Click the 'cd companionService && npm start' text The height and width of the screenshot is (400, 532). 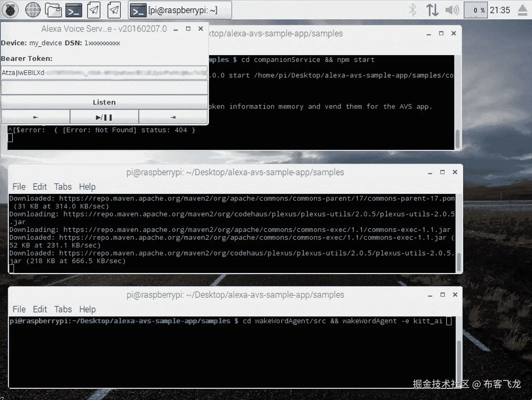coord(308,60)
